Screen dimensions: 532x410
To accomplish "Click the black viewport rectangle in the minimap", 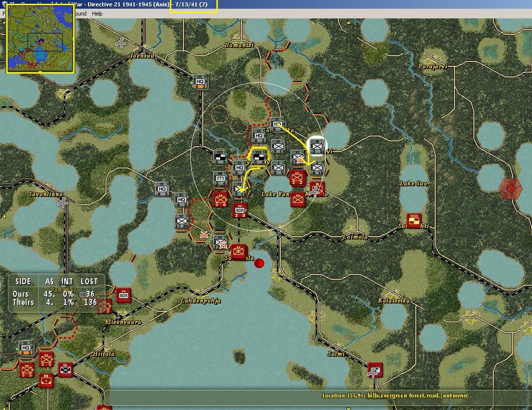I will (x=45, y=42).
